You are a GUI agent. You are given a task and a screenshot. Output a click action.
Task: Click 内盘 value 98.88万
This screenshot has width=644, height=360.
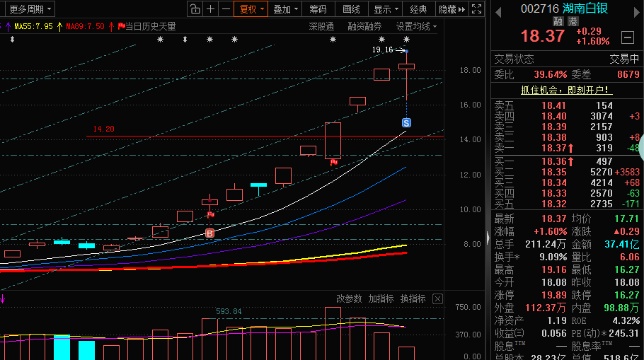click(621, 308)
